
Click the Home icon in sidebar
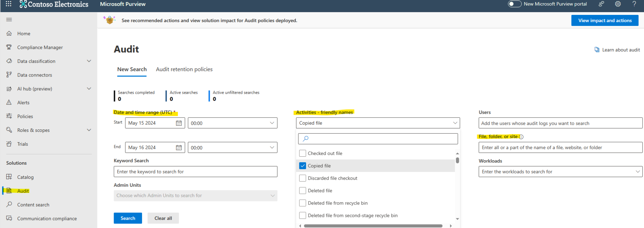point(9,33)
